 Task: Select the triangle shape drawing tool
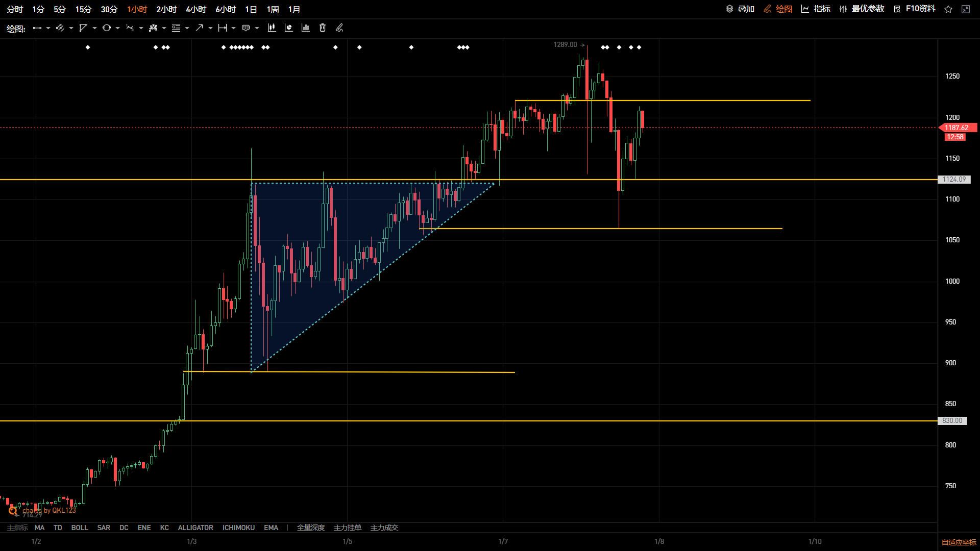pos(83,28)
